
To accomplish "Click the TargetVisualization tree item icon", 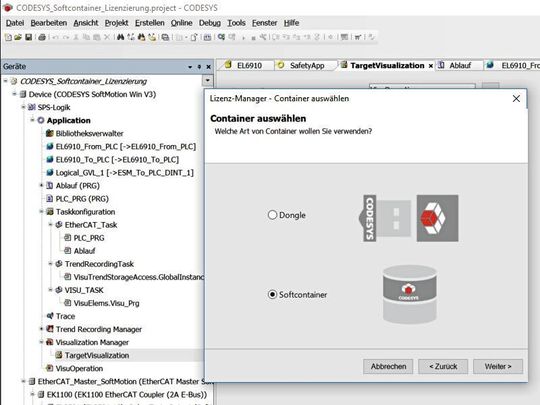I will point(59,355).
